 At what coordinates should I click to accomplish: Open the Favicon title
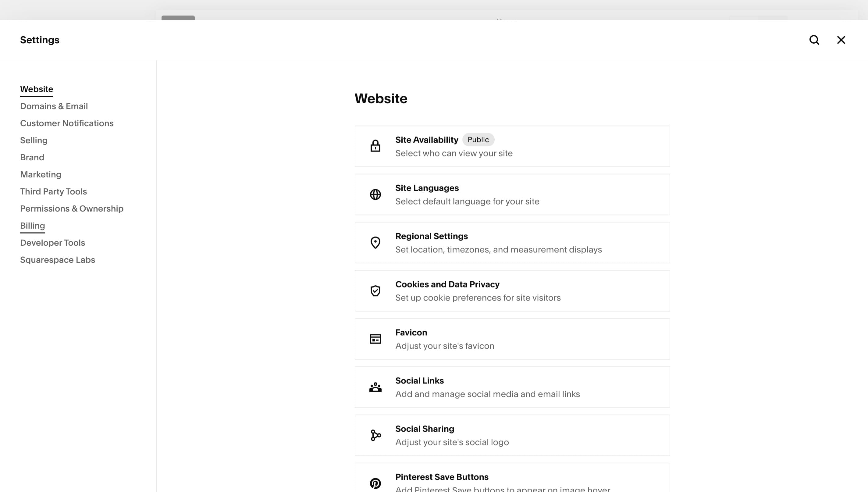point(411,333)
